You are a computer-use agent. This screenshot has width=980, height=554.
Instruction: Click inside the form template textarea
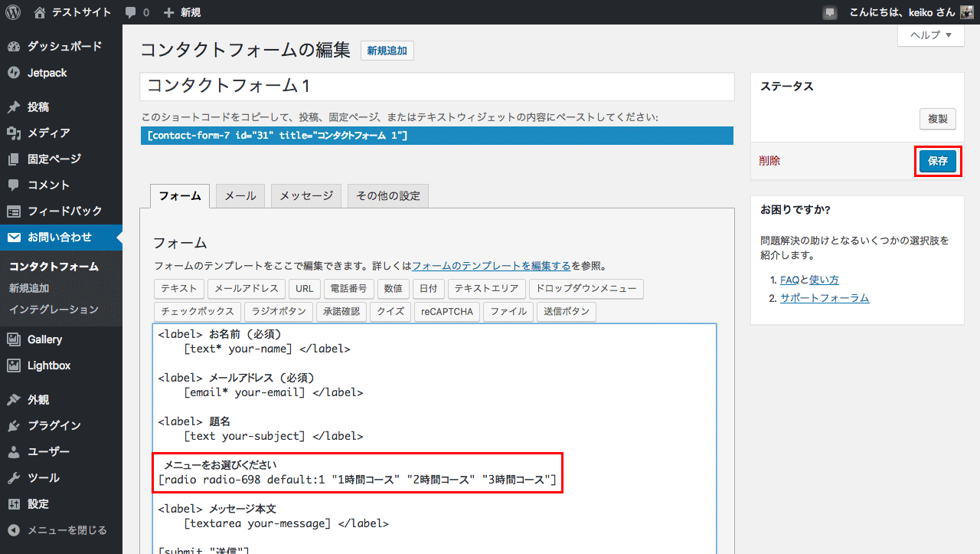(x=434, y=438)
